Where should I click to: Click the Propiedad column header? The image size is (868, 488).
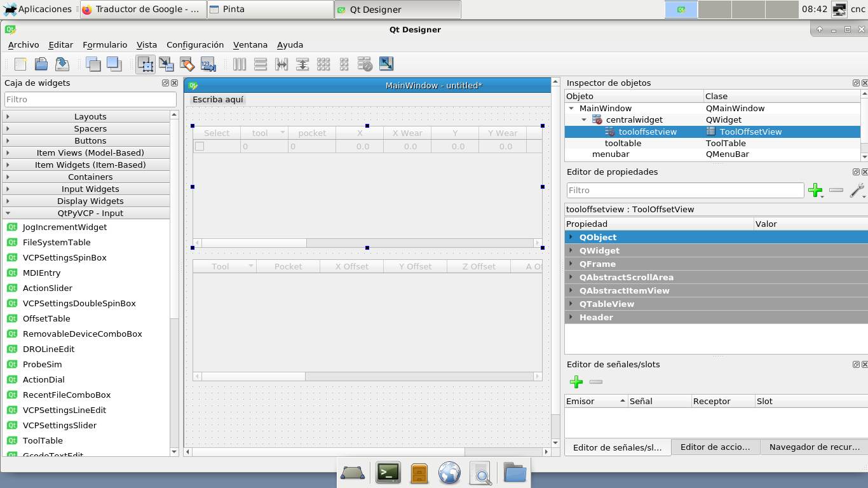coord(659,224)
